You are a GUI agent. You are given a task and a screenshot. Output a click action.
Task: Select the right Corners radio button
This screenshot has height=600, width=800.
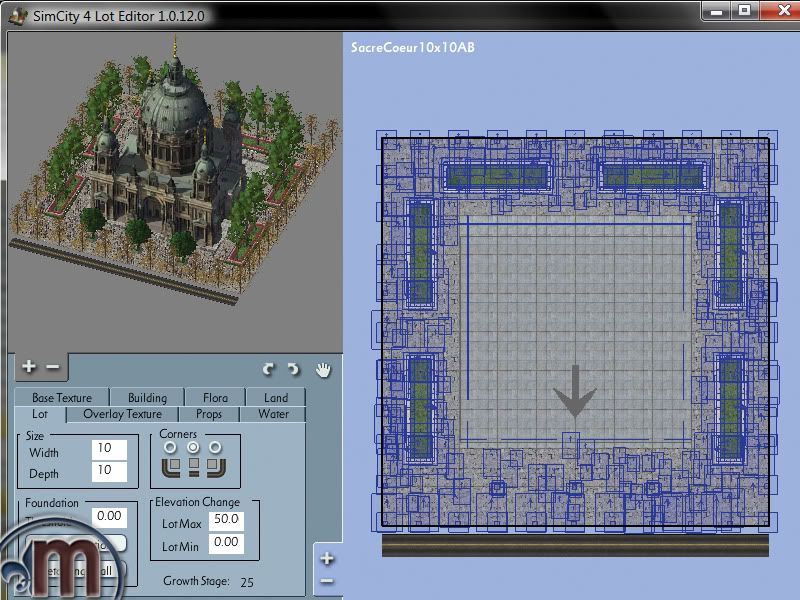coord(215,447)
